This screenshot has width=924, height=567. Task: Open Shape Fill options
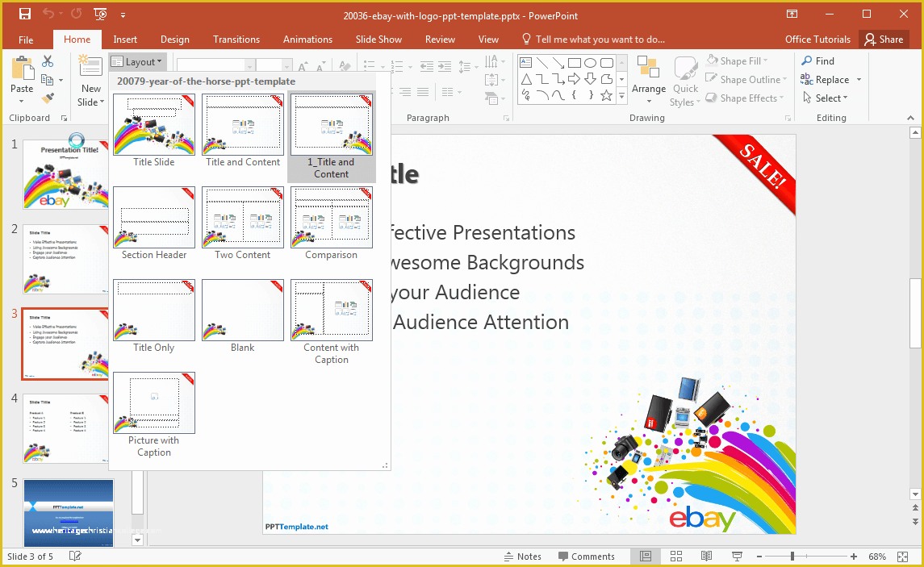(737, 60)
